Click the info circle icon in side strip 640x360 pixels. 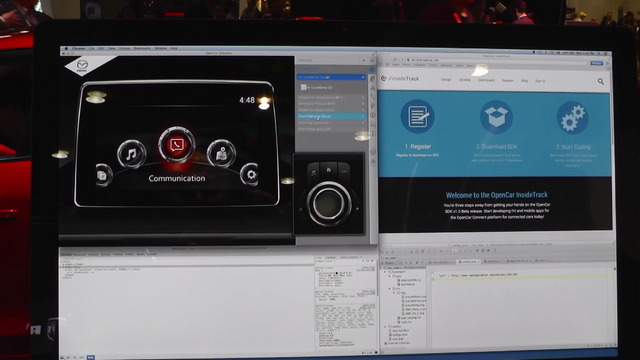point(372,115)
